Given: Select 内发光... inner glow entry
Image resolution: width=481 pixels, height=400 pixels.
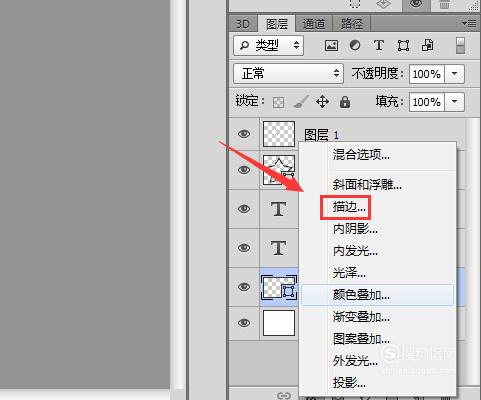Looking at the screenshot, I should pos(377,251).
